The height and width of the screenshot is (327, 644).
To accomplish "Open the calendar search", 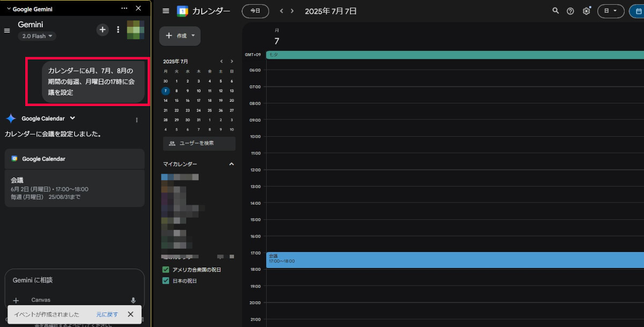I will click(x=555, y=11).
